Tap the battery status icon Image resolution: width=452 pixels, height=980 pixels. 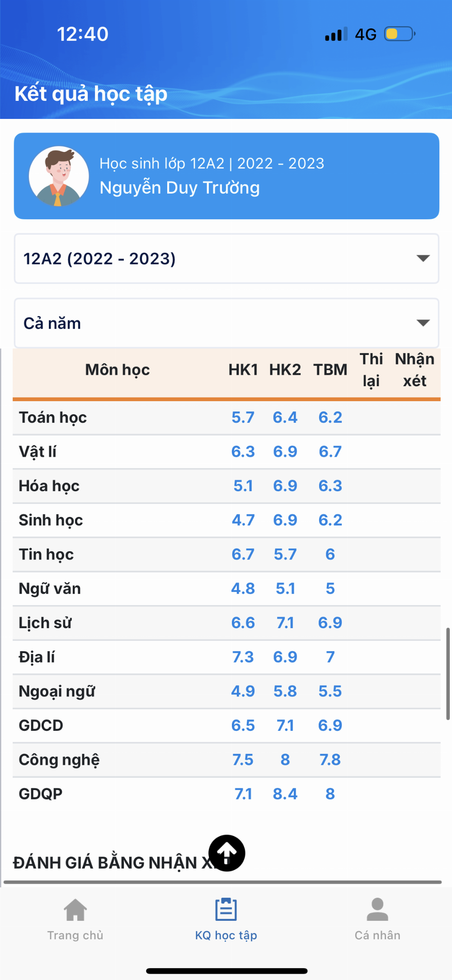[x=400, y=34]
